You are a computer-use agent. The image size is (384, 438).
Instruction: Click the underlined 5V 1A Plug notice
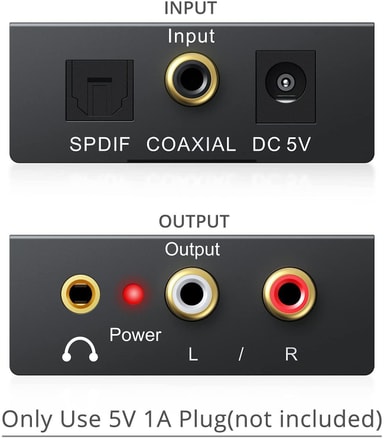pyautogui.click(x=192, y=419)
